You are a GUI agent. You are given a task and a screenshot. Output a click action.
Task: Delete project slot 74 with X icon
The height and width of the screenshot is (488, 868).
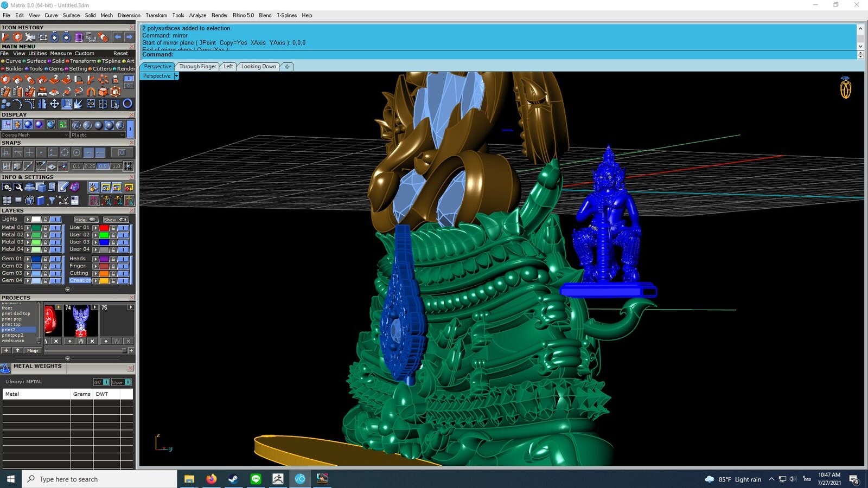tap(92, 341)
